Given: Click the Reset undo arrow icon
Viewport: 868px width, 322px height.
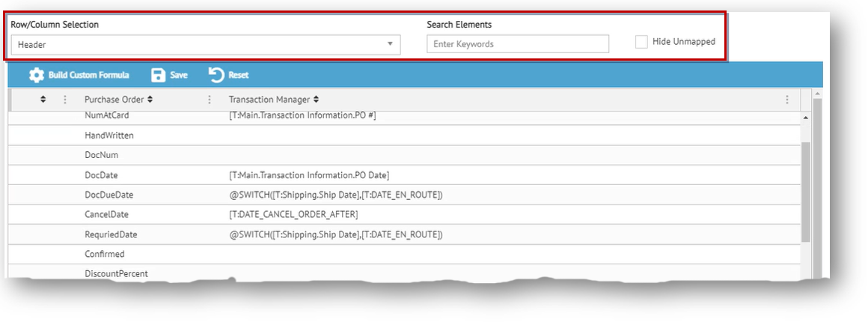Looking at the screenshot, I should point(216,75).
